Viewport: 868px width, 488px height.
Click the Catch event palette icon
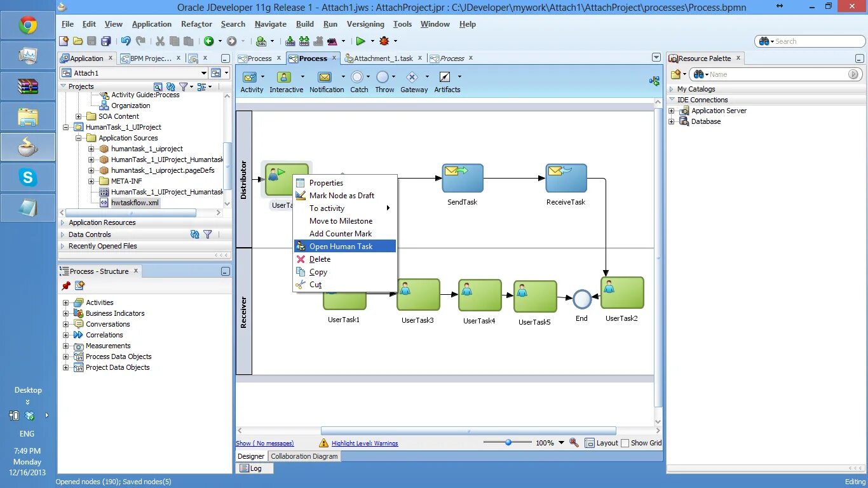click(358, 77)
